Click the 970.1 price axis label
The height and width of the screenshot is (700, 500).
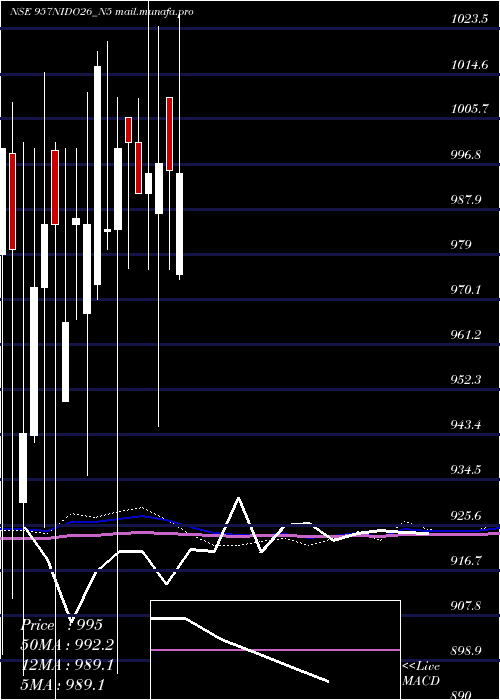pyautogui.click(x=466, y=290)
